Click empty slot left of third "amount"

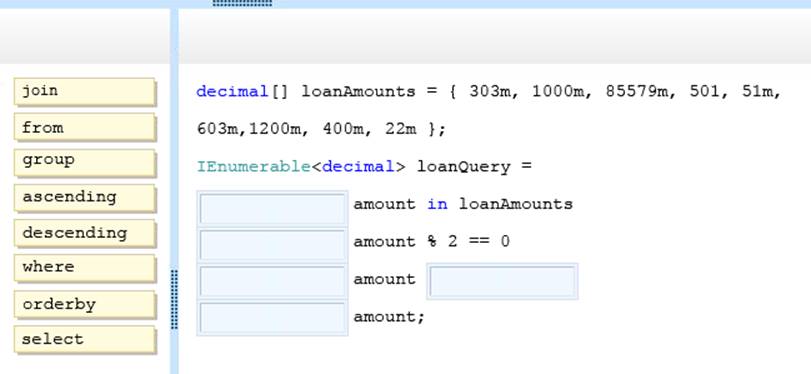(x=272, y=281)
